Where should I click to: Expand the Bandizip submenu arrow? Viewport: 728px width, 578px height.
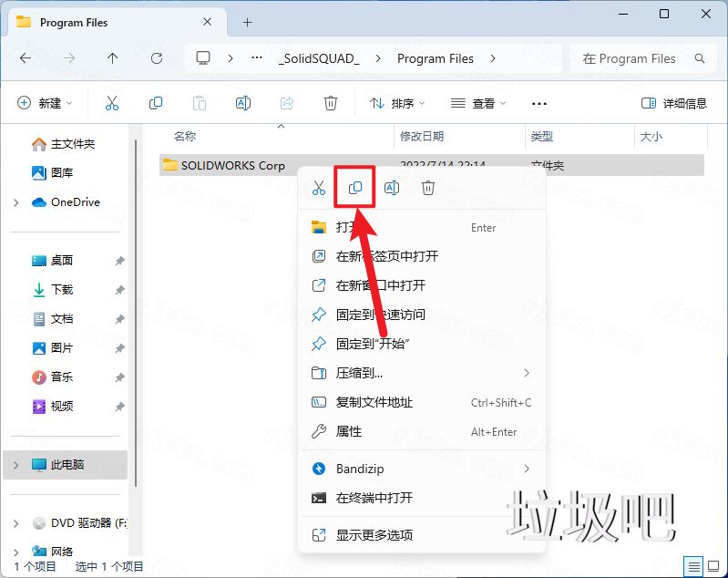(527, 469)
